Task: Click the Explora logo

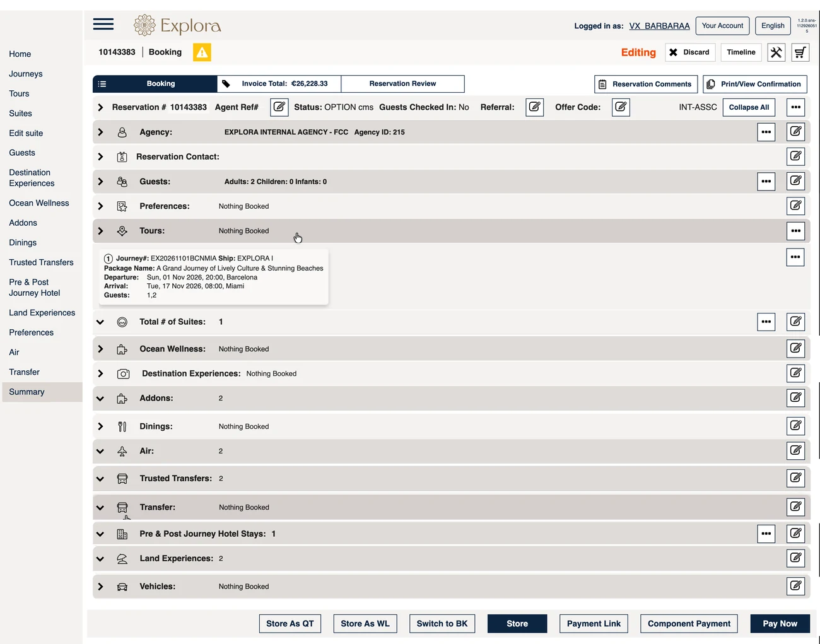Action: (177, 26)
